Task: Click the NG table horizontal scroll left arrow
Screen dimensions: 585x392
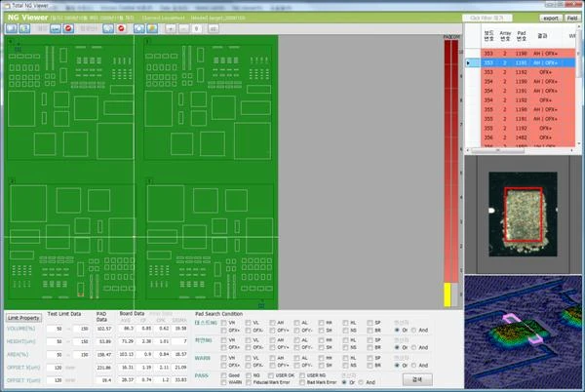Action: click(x=468, y=150)
